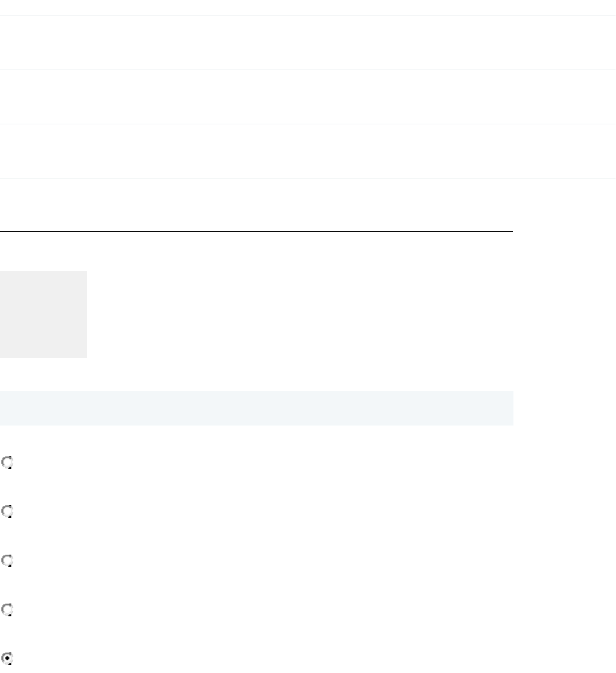This screenshot has width=616, height=673.
Task: Select the second blank row between divider lines
Action: (308, 97)
